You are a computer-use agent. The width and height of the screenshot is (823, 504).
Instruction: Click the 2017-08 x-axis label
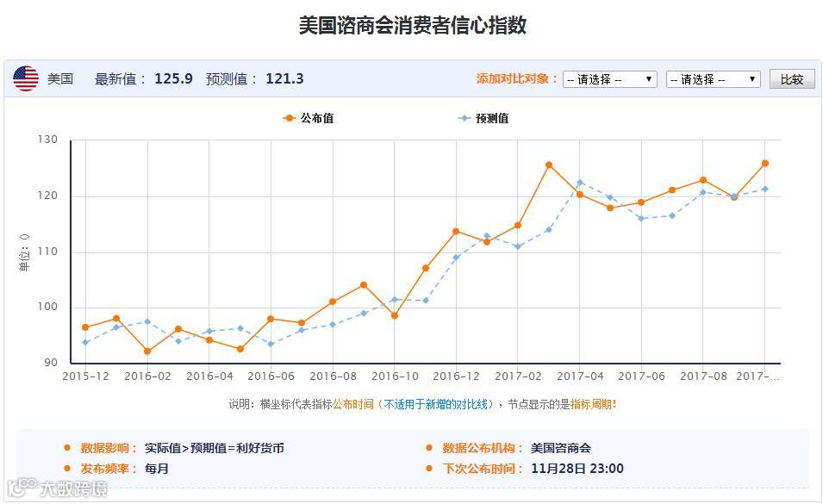pos(703,376)
